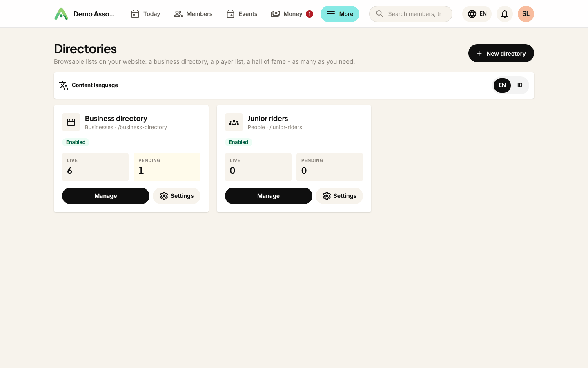Screen dimensions: 588x368
Task: Click the Demo Association name in header
Action: [94, 14]
